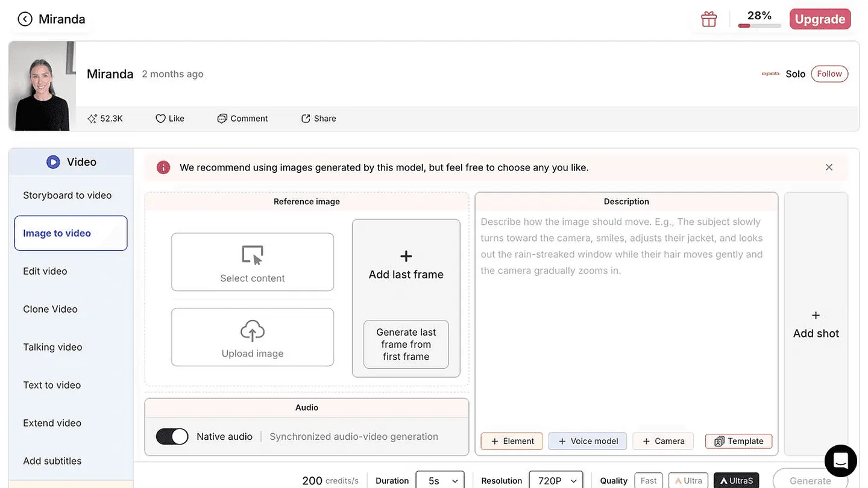The height and width of the screenshot is (488, 868).
Task: Switch to Talking video tab
Action: tap(52, 347)
